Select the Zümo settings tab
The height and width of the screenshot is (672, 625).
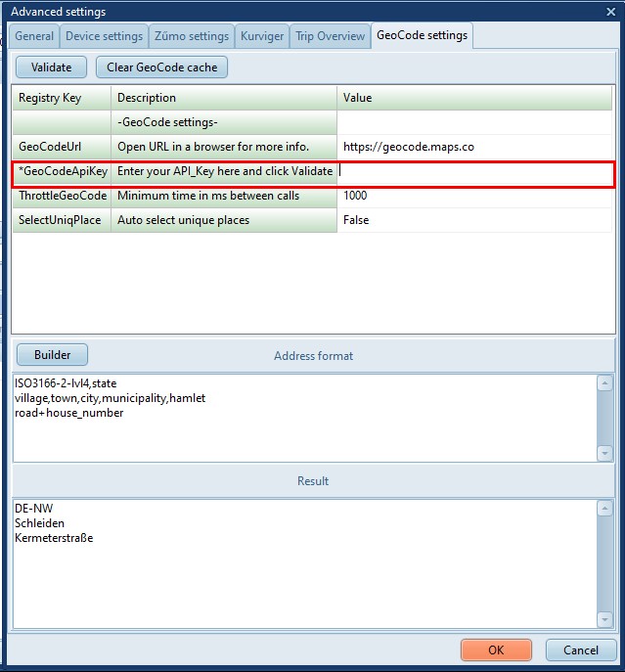[x=192, y=36]
